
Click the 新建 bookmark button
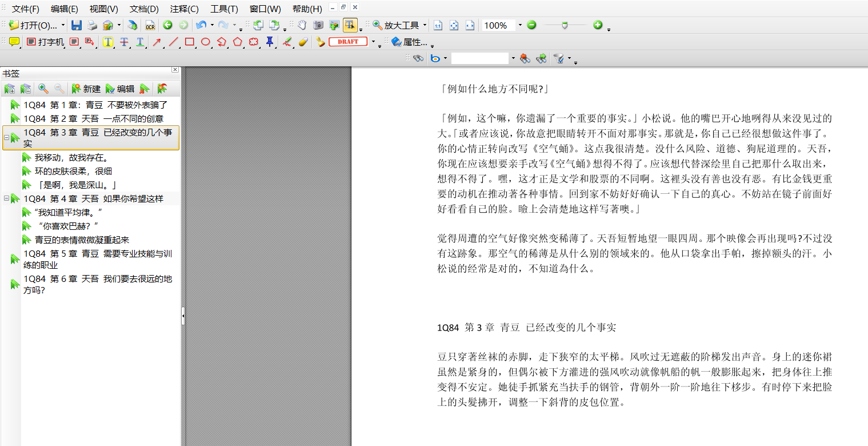pos(86,89)
